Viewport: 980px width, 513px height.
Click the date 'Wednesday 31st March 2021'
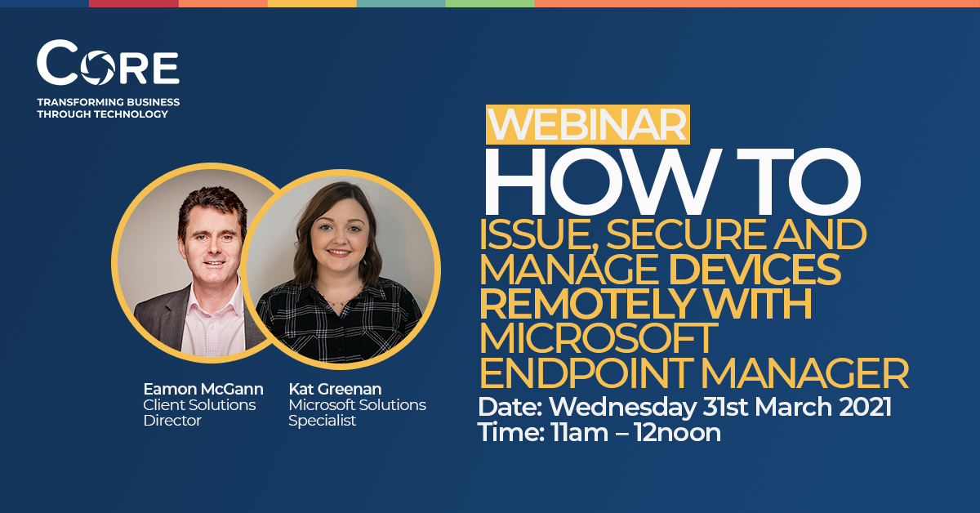720,407
